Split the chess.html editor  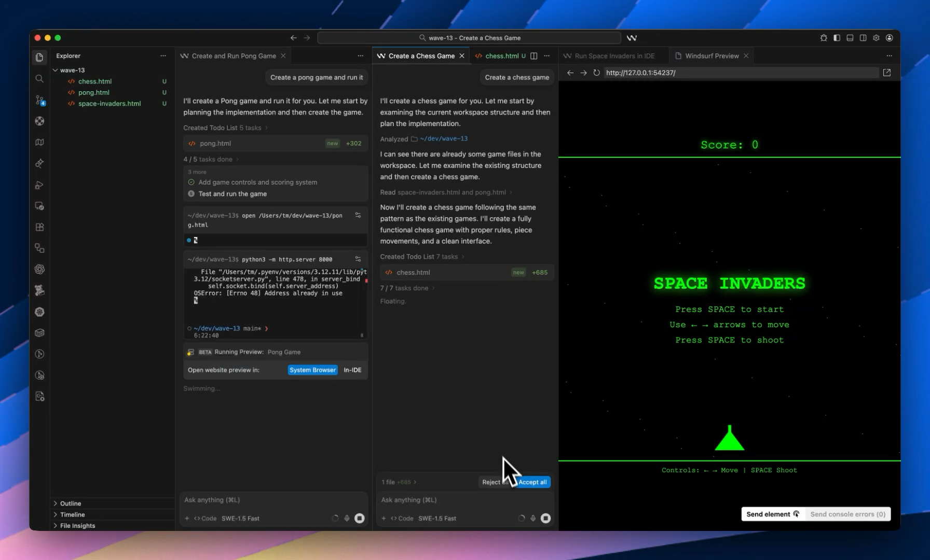point(534,56)
